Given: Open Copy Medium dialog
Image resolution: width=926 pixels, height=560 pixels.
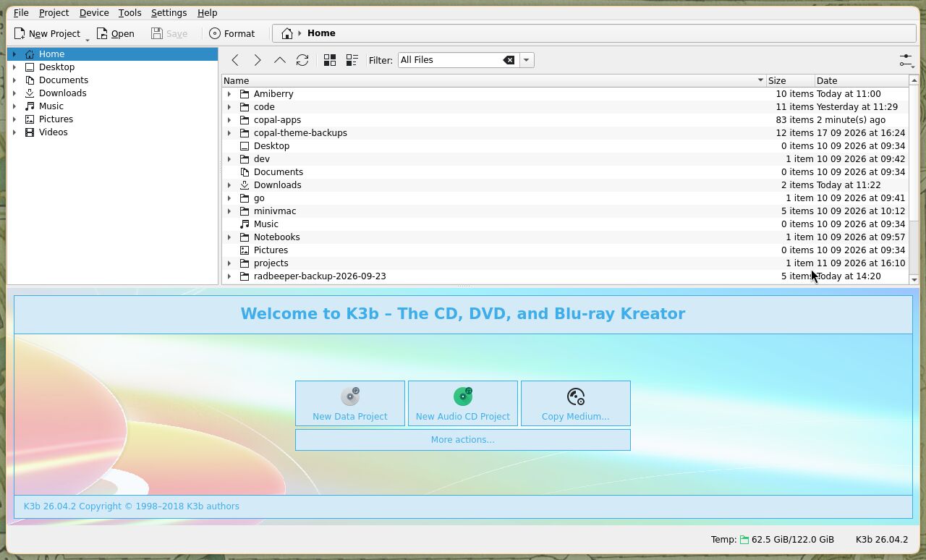Looking at the screenshot, I should [576, 404].
